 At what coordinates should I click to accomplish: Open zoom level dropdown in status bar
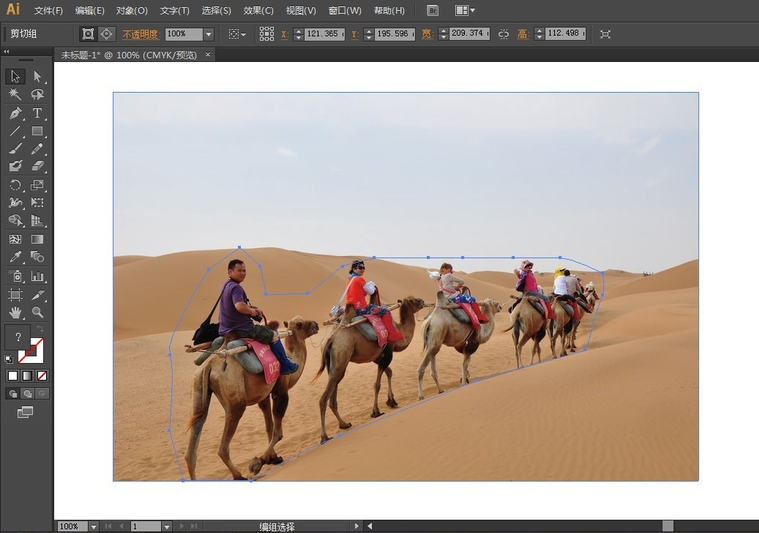tap(93, 526)
